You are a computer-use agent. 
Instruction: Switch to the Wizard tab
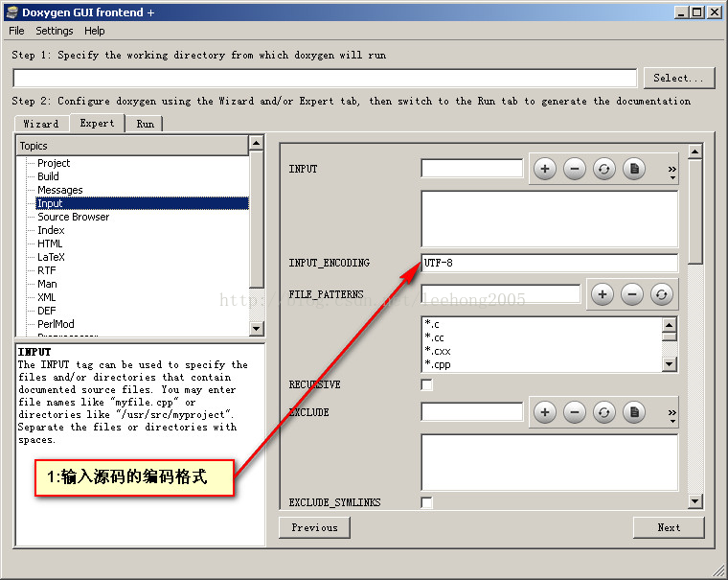pyautogui.click(x=41, y=124)
